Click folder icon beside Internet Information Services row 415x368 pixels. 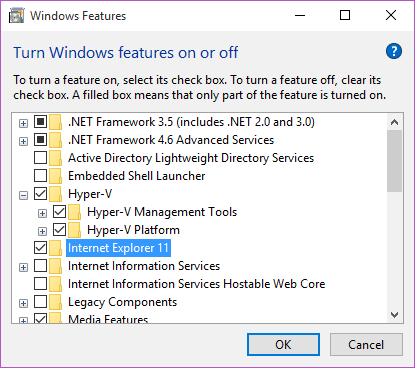(x=55, y=266)
